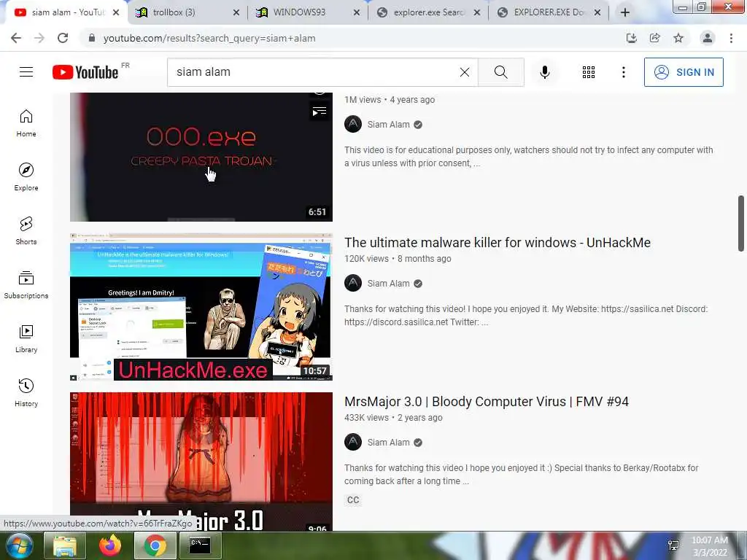Open Siam Alam channel name under 000.exe video

click(x=388, y=124)
